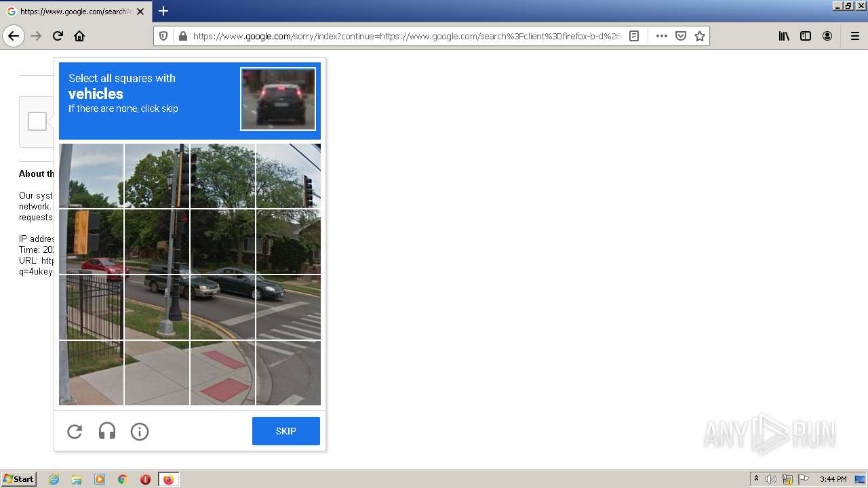Viewport: 868px width, 488px height.
Task: Open the Firefox account menu
Action: pyautogui.click(x=827, y=36)
